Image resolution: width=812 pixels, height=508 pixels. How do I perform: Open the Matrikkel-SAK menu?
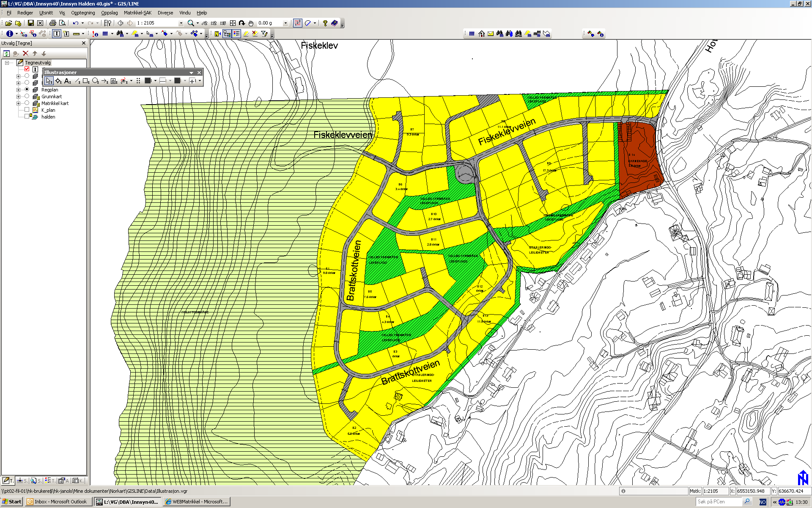tap(137, 13)
